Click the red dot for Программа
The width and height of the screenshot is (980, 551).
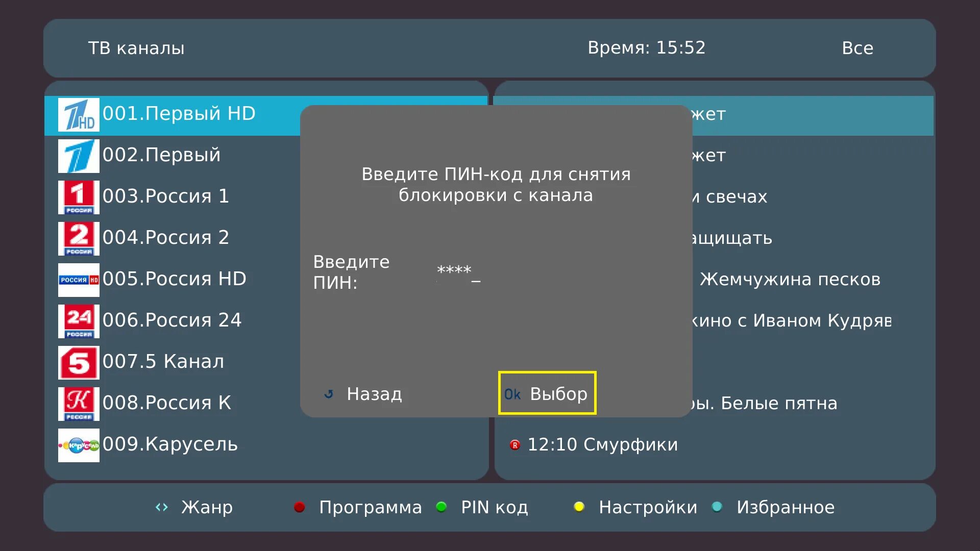pos(300,507)
